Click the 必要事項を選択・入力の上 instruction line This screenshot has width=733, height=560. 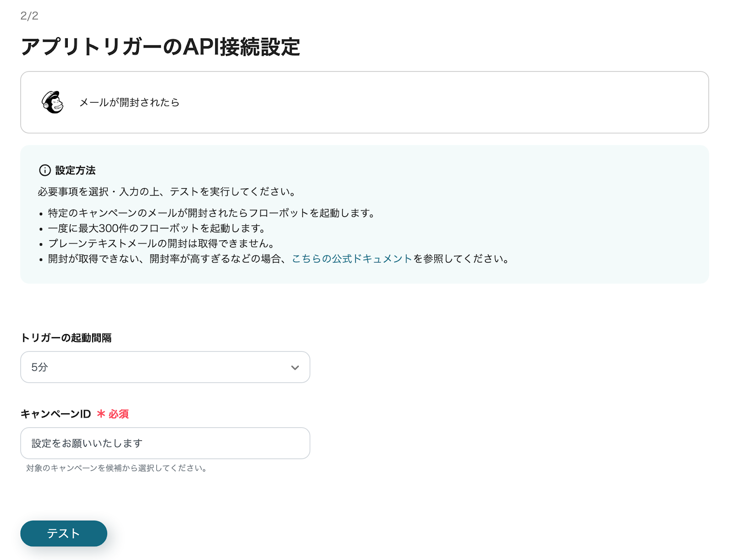(x=166, y=192)
